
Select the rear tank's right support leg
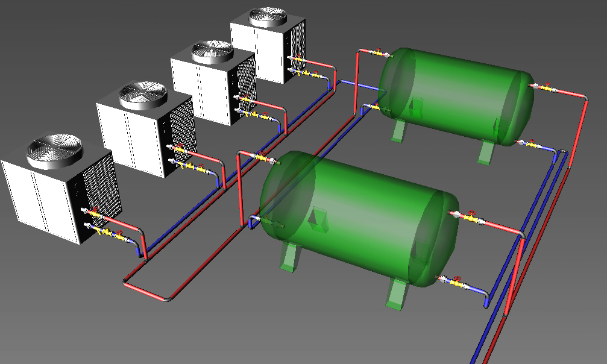[486, 151]
